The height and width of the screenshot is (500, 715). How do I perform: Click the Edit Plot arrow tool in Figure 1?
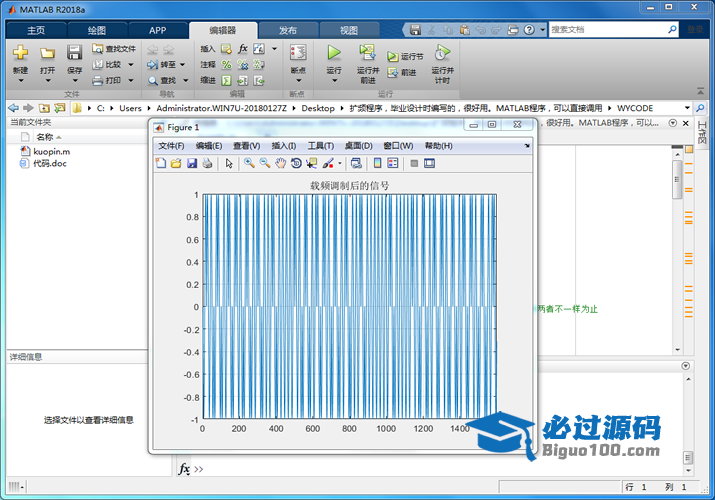coord(229,163)
